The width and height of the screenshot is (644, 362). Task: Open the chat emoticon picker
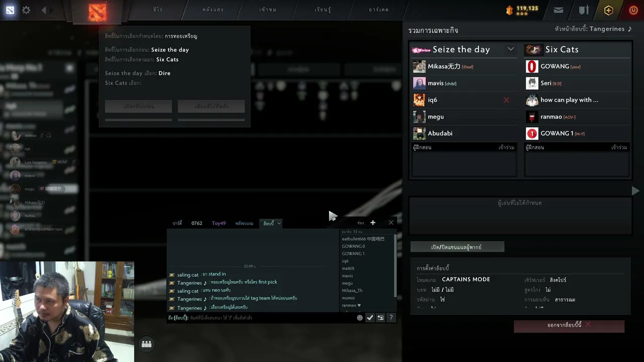(x=360, y=318)
